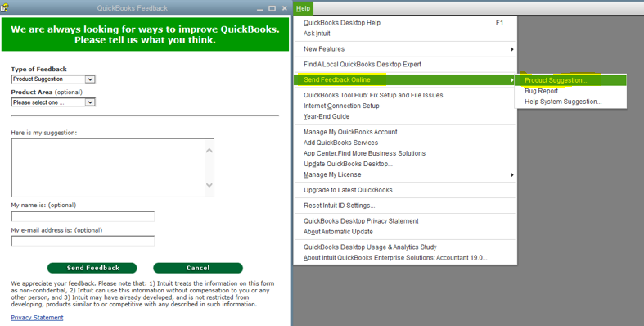Choose Bug Report from the submenu

click(570, 91)
